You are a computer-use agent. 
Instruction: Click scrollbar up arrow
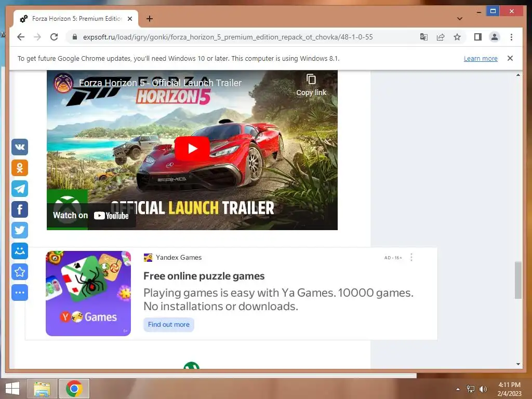[518, 75]
